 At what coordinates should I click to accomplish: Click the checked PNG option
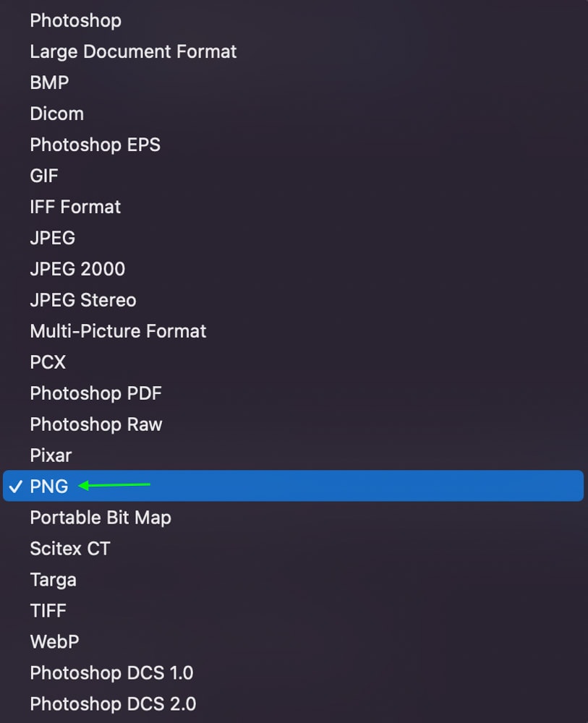(294, 486)
